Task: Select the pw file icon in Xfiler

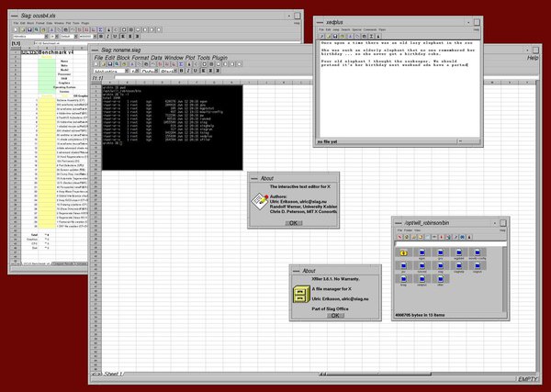Action: coord(404,265)
